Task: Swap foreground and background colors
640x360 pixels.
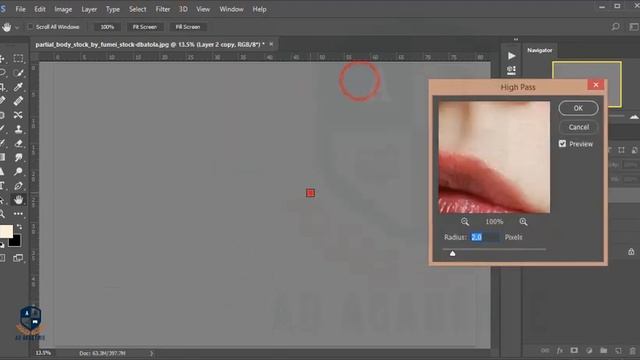Action: (x=19, y=227)
